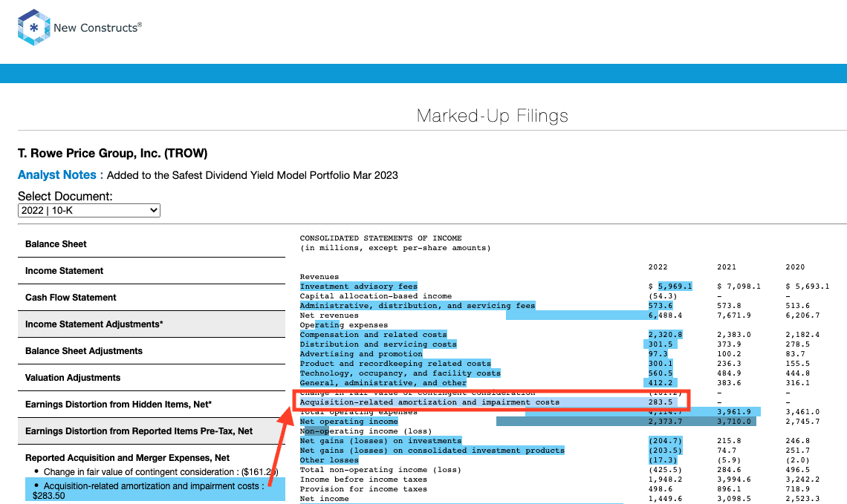This screenshot has height=504, width=847.
Task: Click the (203.5) highlighted value
Action: click(x=665, y=451)
